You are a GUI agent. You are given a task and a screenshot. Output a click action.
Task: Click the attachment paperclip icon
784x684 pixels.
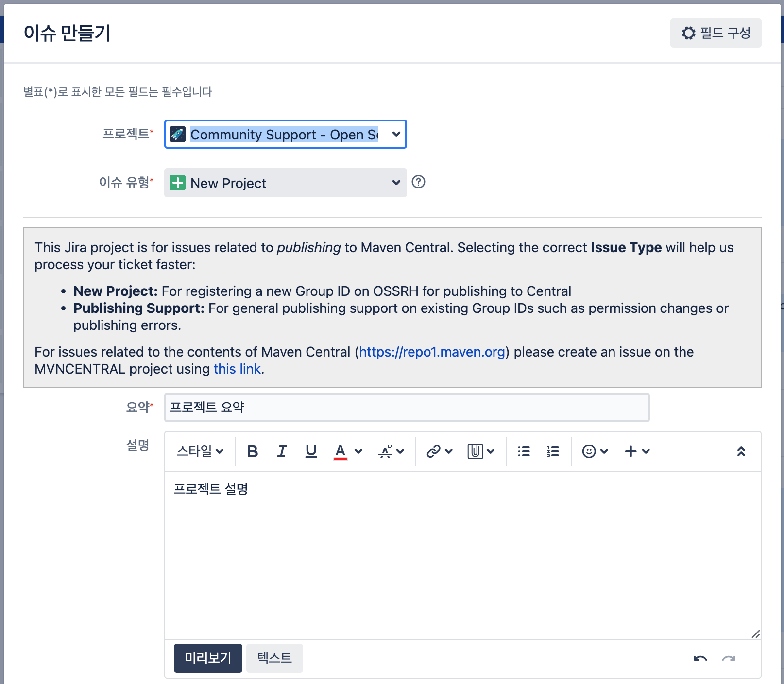coord(475,451)
